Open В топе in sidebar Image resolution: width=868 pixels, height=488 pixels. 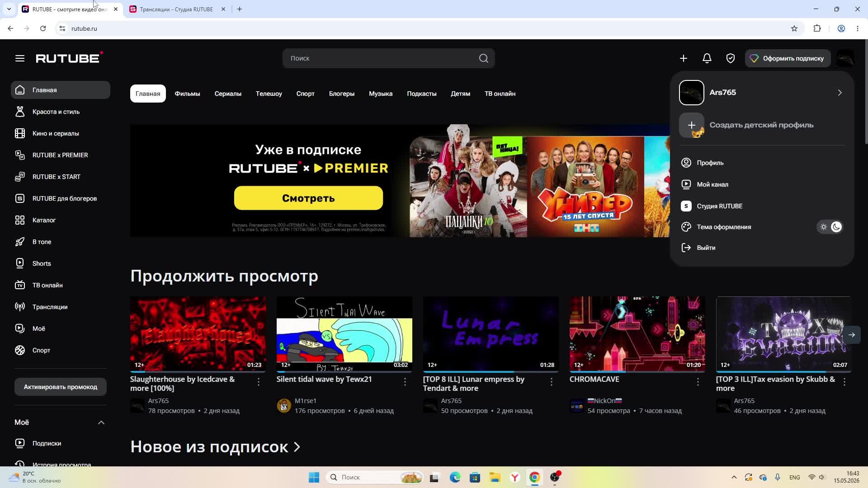[61, 242]
